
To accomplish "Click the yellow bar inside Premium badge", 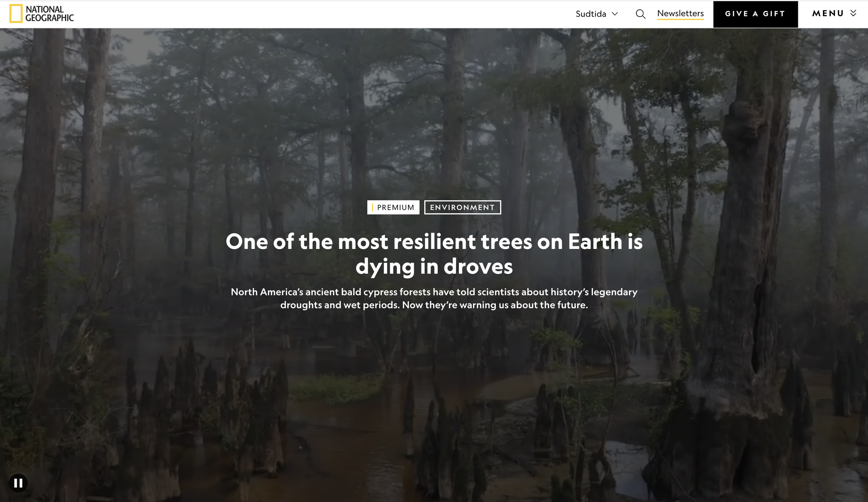I will (x=373, y=207).
